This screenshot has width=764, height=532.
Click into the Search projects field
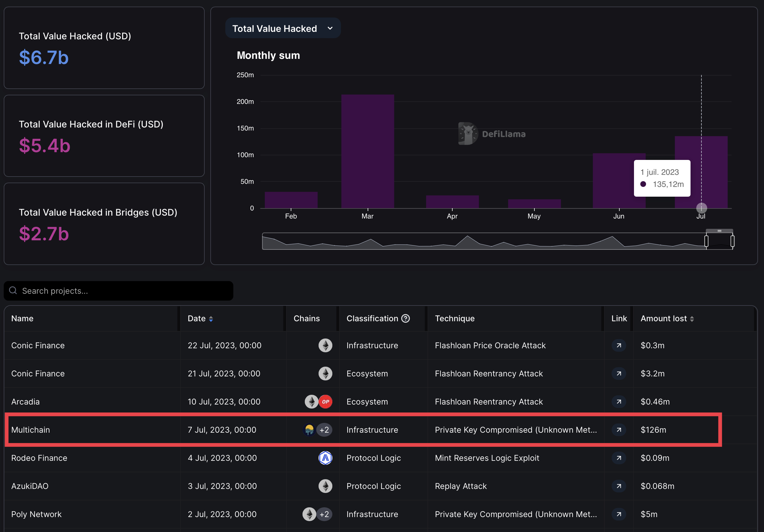tap(119, 291)
